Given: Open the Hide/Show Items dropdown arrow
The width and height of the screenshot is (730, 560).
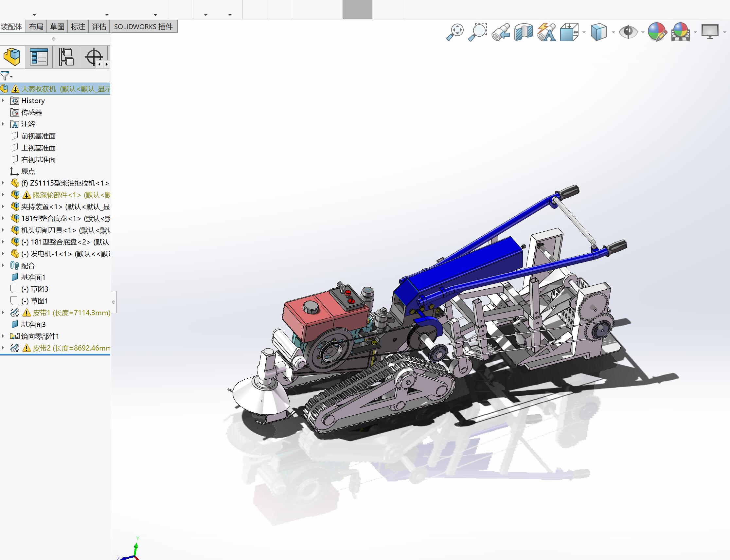Looking at the screenshot, I should [x=643, y=32].
